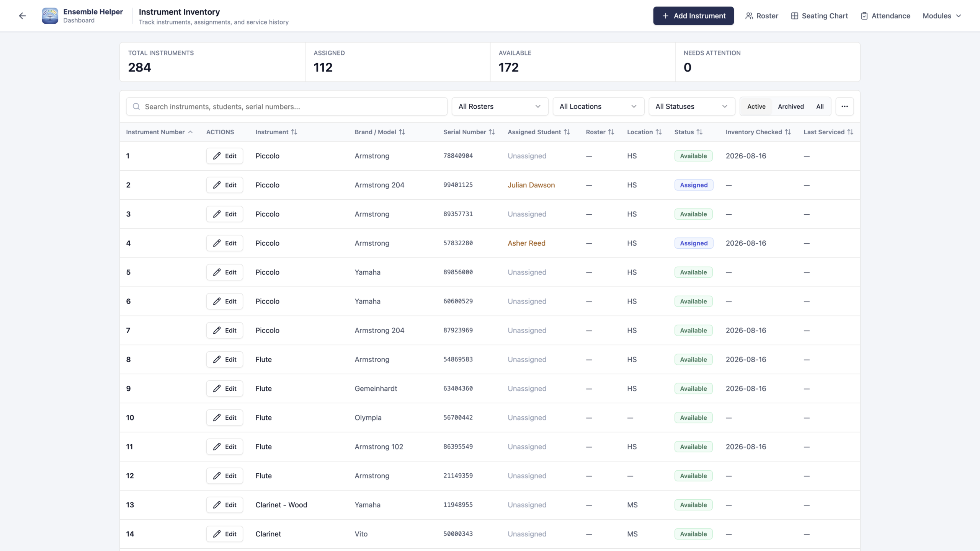Sort by Last Serviced arrows icon
This screenshot has width=980, height=551.
tap(850, 132)
